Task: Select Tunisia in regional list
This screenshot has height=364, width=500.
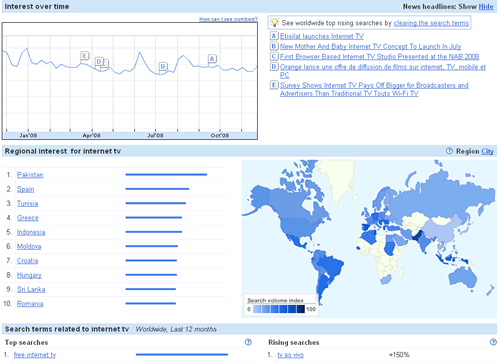Action: (27, 203)
